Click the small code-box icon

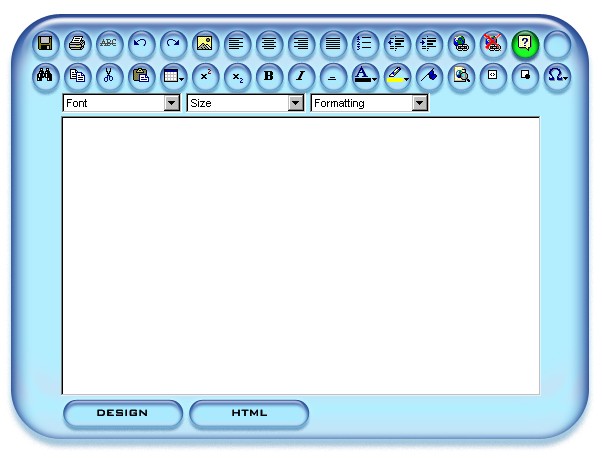493,76
